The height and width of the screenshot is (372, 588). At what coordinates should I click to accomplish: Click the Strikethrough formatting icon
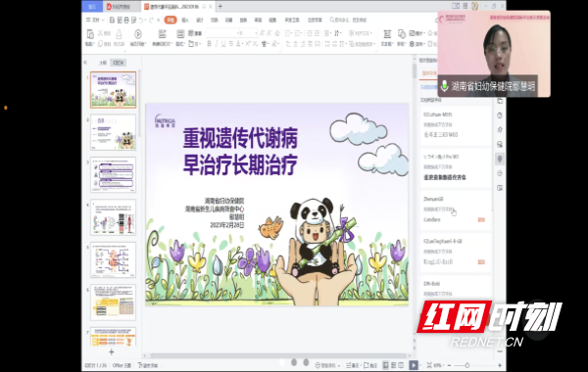(231, 44)
